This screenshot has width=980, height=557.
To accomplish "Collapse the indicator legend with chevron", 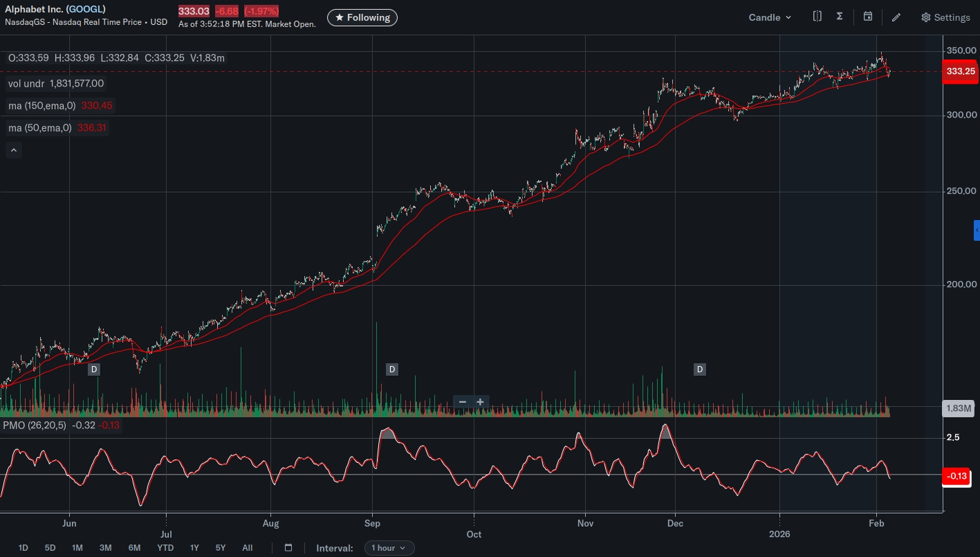I will click(14, 149).
